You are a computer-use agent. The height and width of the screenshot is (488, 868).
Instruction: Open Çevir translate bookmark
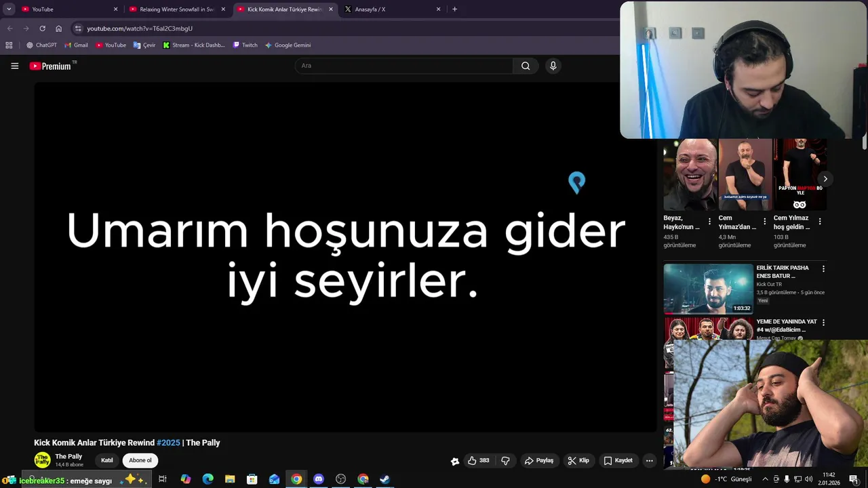(144, 45)
